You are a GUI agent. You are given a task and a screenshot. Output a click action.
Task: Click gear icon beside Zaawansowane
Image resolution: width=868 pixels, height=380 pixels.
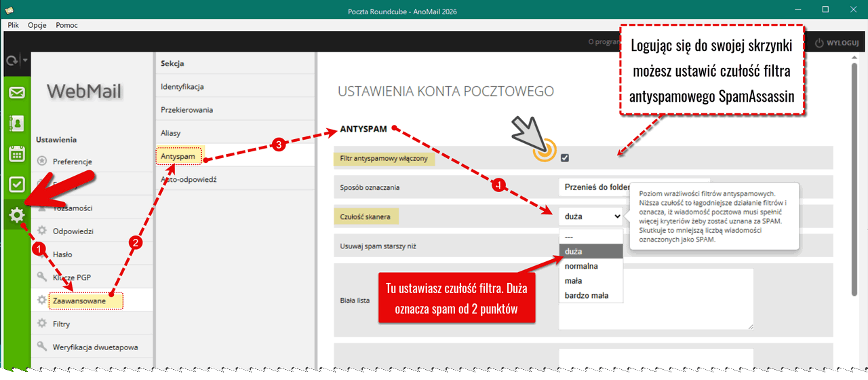coord(42,300)
